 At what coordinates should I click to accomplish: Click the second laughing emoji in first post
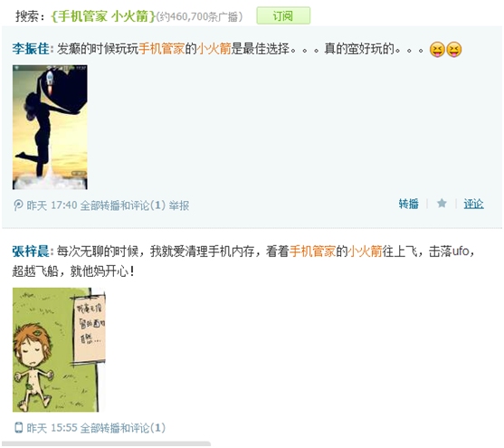[x=454, y=50]
